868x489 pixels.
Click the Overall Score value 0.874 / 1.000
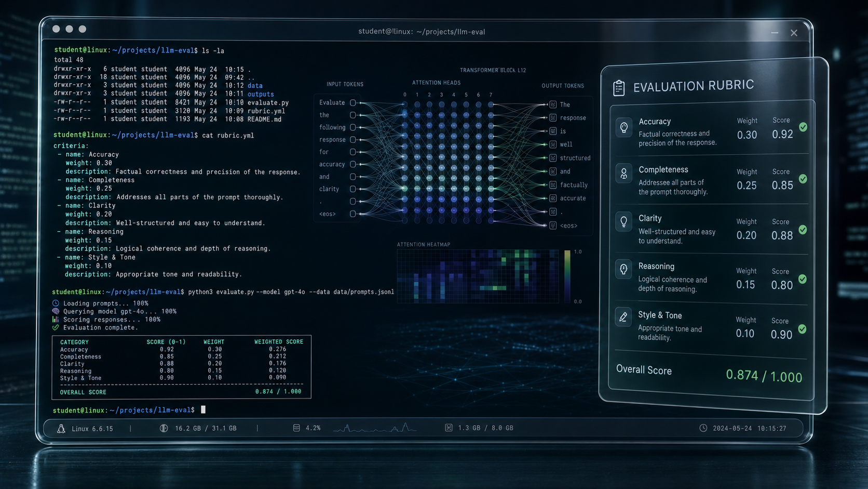(764, 376)
